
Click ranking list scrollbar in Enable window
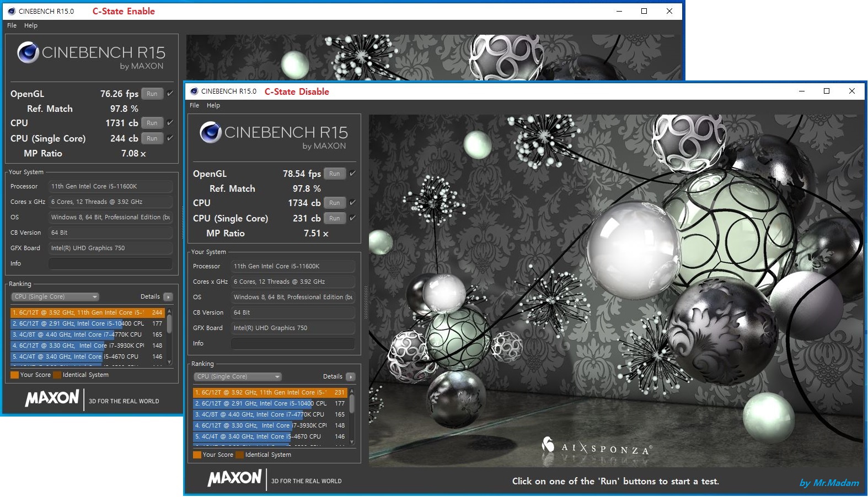(x=169, y=336)
